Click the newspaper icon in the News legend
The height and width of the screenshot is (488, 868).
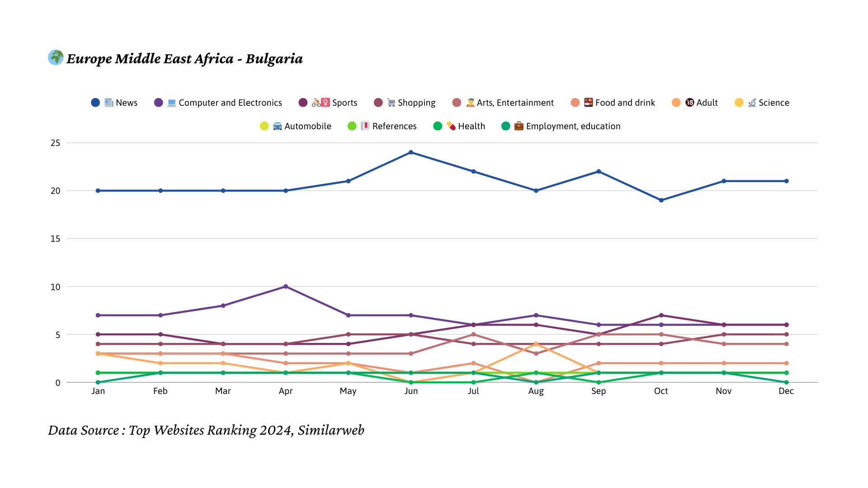(109, 103)
